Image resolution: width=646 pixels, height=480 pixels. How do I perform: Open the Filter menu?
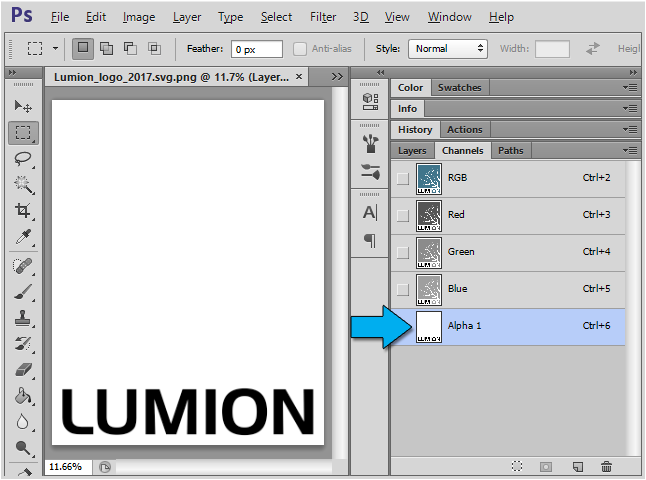click(x=323, y=17)
